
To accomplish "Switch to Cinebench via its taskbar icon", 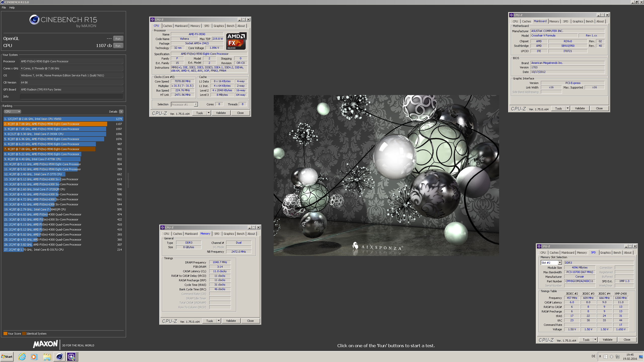I will [59, 356].
